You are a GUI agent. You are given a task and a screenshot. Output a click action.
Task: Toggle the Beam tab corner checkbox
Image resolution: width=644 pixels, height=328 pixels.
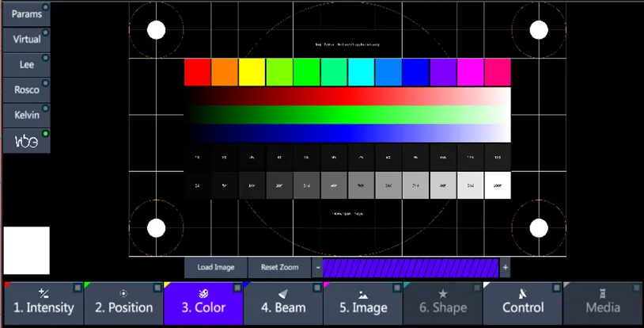[x=316, y=288]
